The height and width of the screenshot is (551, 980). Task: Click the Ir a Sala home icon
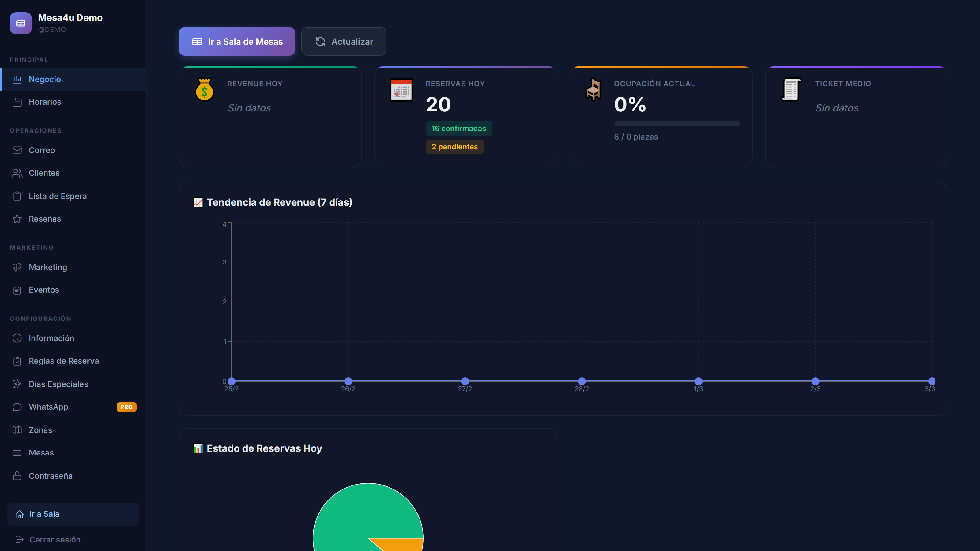(19, 514)
